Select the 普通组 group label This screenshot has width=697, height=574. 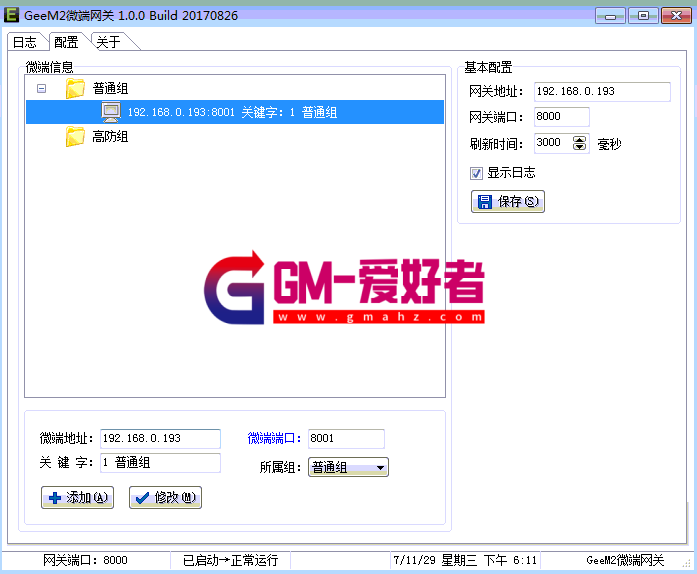pyautogui.click(x=110, y=88)
